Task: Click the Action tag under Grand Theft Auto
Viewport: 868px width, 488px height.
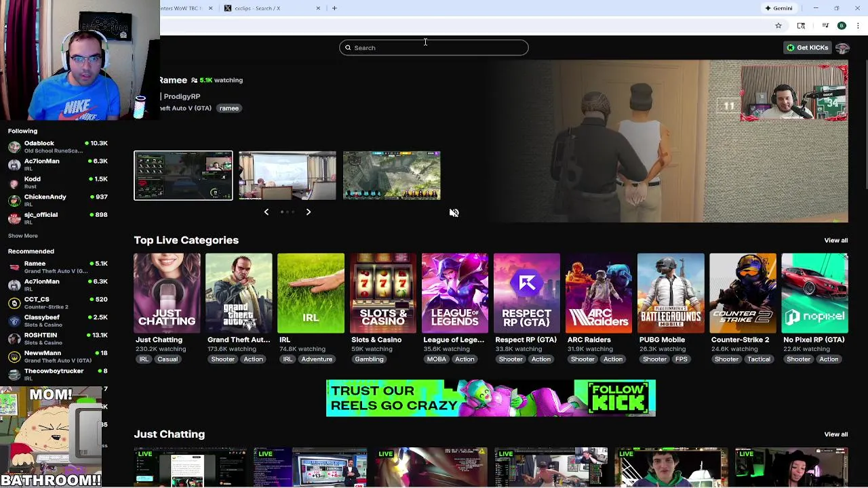Action: tap(253, 359)
